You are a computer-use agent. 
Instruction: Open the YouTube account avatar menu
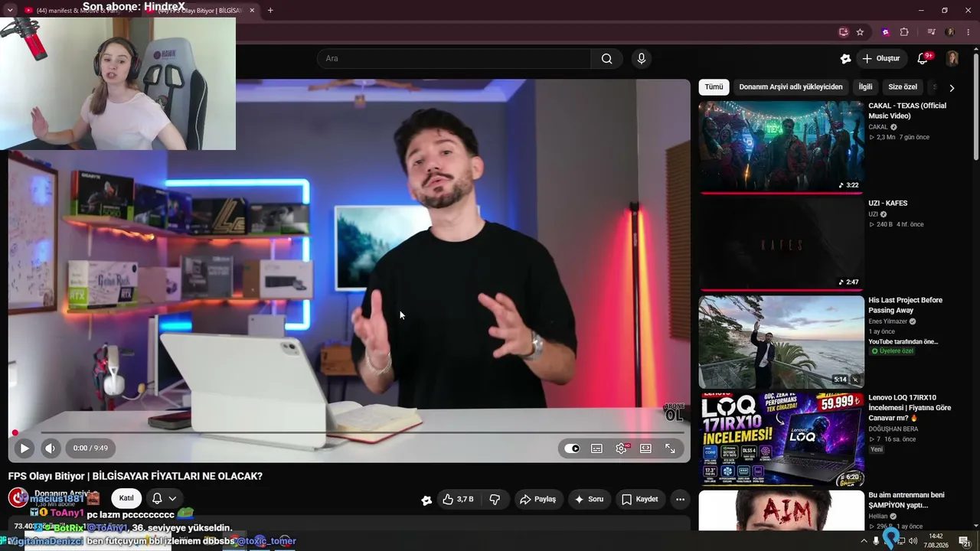952,58
